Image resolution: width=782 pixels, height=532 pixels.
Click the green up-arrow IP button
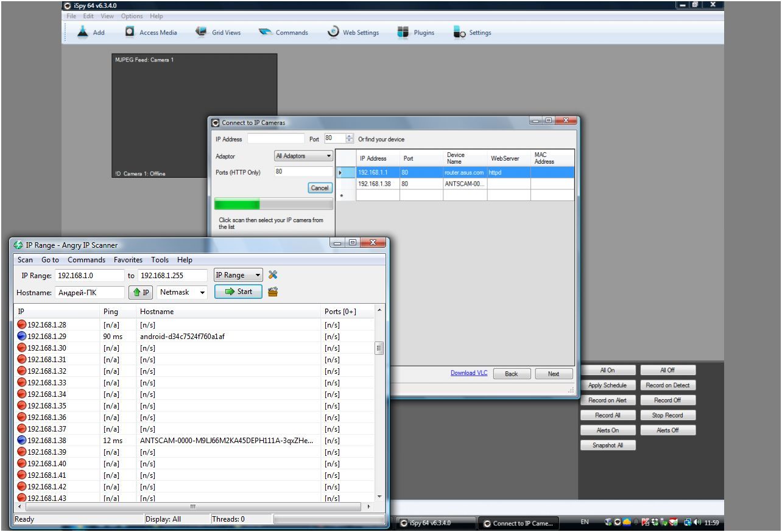[140, 292]
